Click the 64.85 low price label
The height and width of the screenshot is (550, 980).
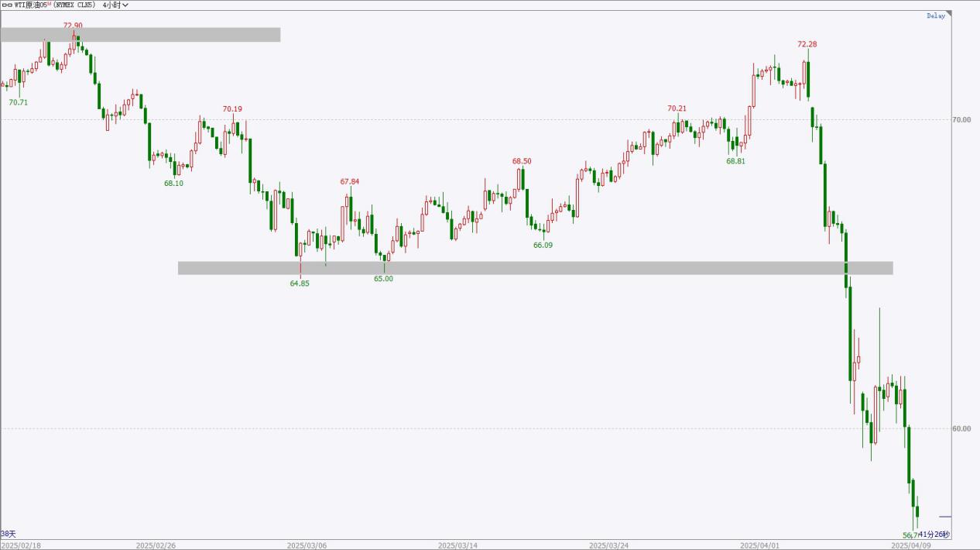pyautogui.click(x=300, y=284)
